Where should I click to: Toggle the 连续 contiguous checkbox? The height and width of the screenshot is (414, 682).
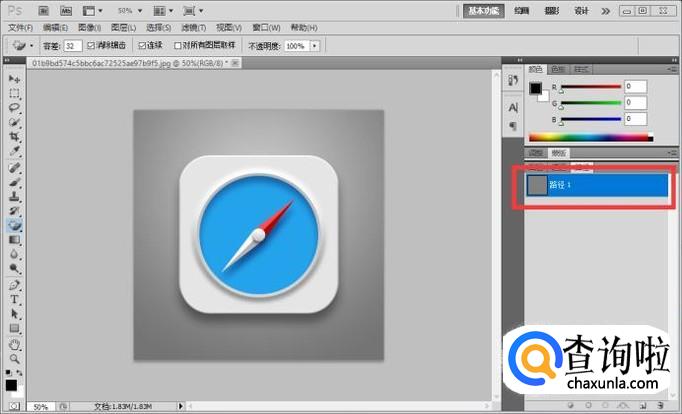pyautogui.click(x=142, y=45)
